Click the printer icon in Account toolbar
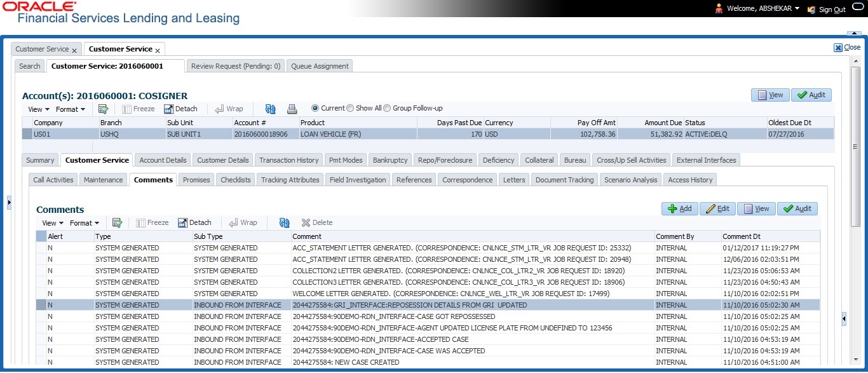The image size is (868, 373). pos(292,109)
